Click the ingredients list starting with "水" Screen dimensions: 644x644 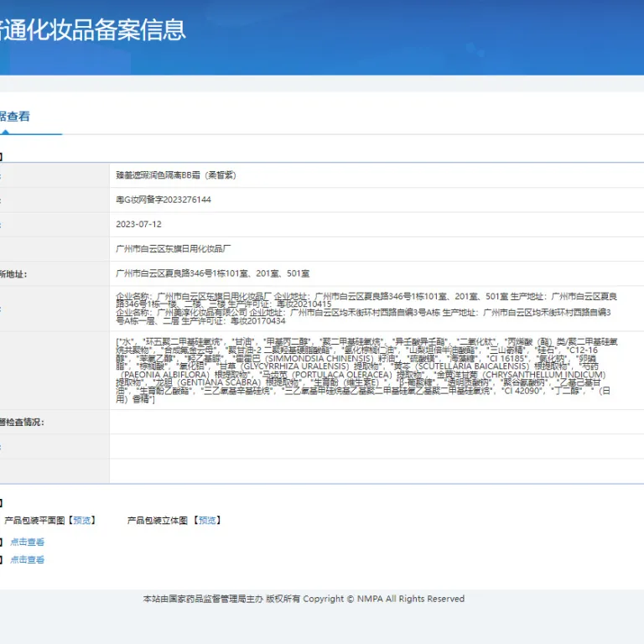366,371
